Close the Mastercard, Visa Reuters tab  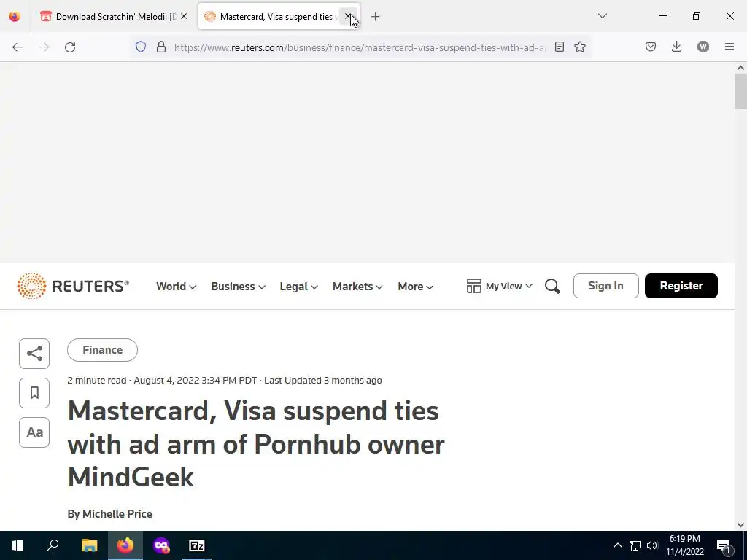click(x=348, y=17)
